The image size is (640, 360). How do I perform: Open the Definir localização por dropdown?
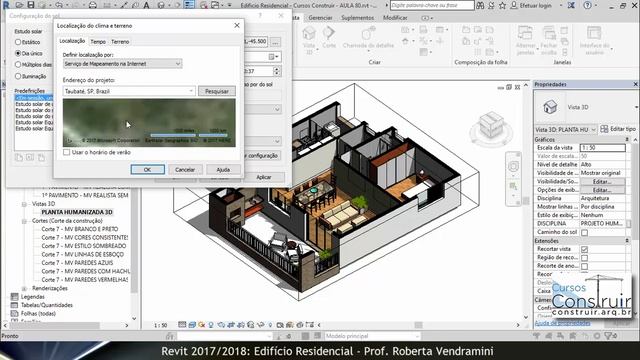click(x=123, y=64)
